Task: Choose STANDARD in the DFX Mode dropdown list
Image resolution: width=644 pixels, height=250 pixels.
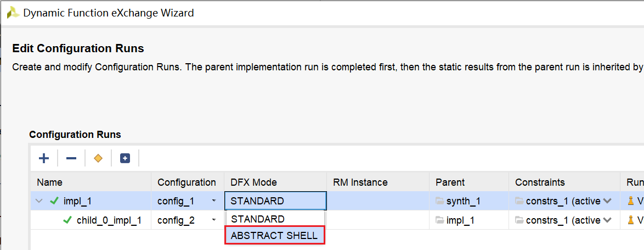Action: click(258, 219)
